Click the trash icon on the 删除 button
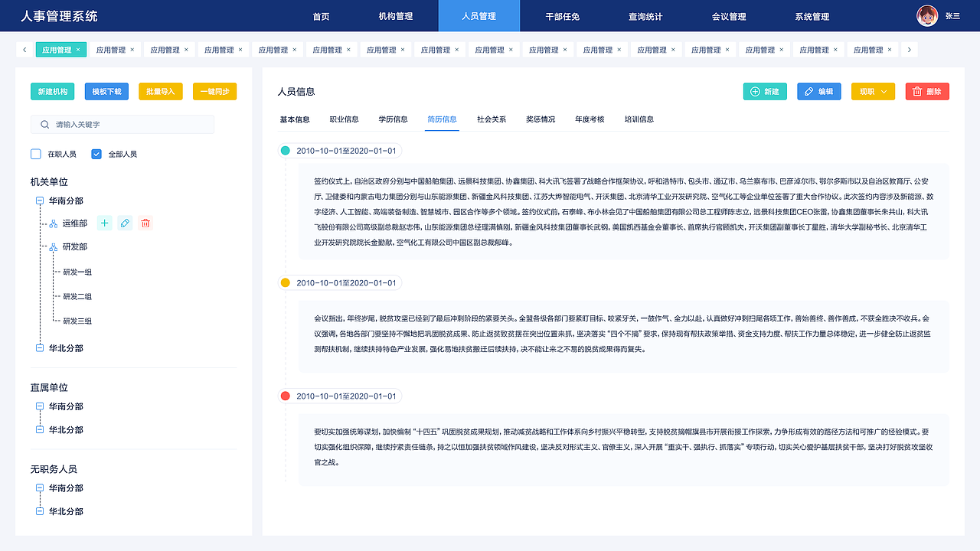Screen dimensions: 980x551 click(916, 90)
